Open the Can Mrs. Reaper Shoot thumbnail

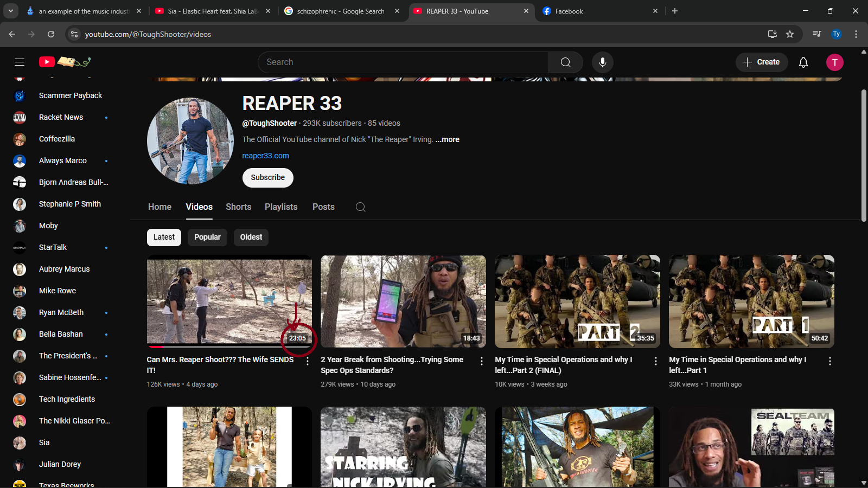[x=229, y=301]
